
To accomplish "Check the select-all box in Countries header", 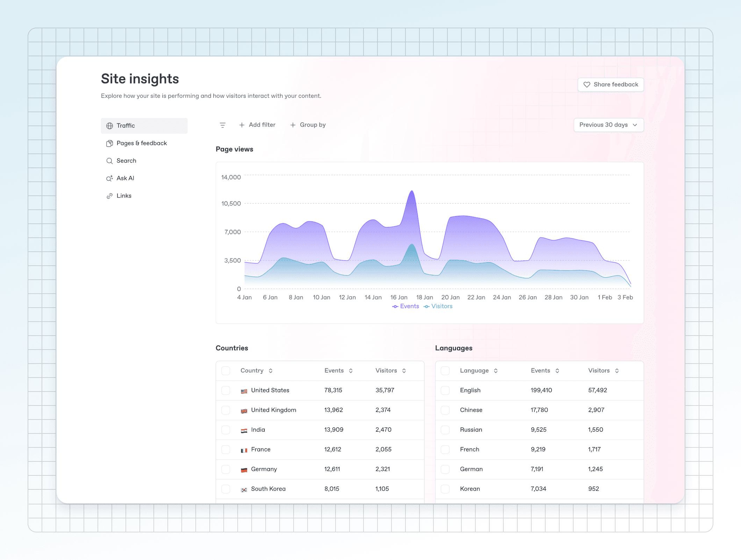I will [x=226, y=371].
